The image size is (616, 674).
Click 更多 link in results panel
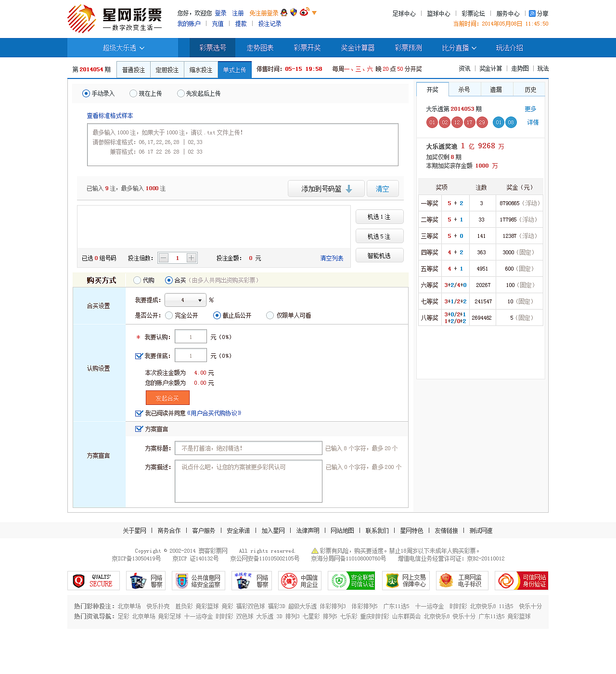click(530, 109)
